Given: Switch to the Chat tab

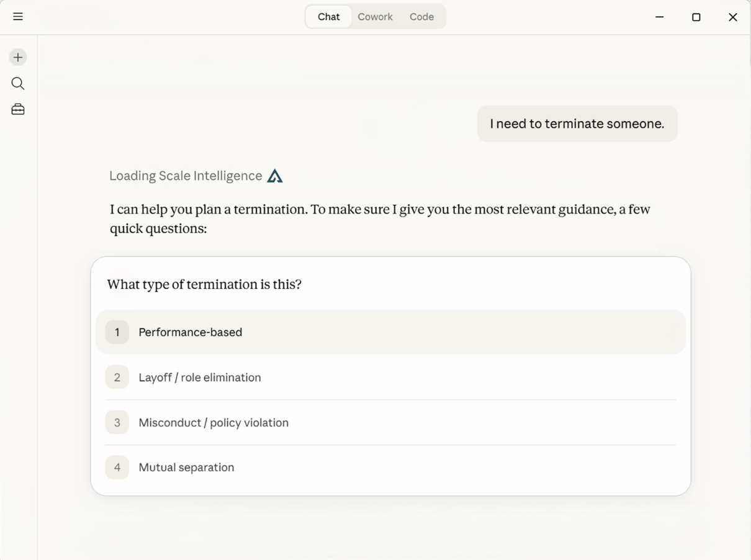Looking at the screenshot, I should pos(328,17).
